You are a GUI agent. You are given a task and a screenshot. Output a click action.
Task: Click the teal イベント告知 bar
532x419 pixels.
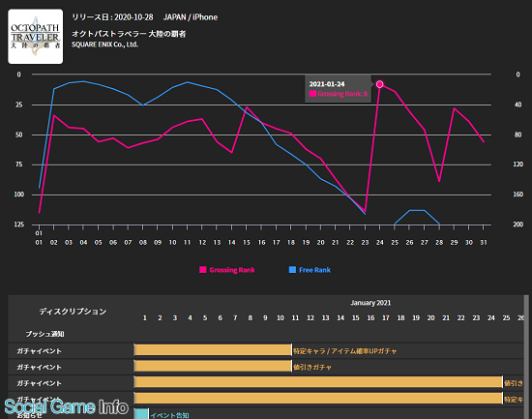pos(141,414)
